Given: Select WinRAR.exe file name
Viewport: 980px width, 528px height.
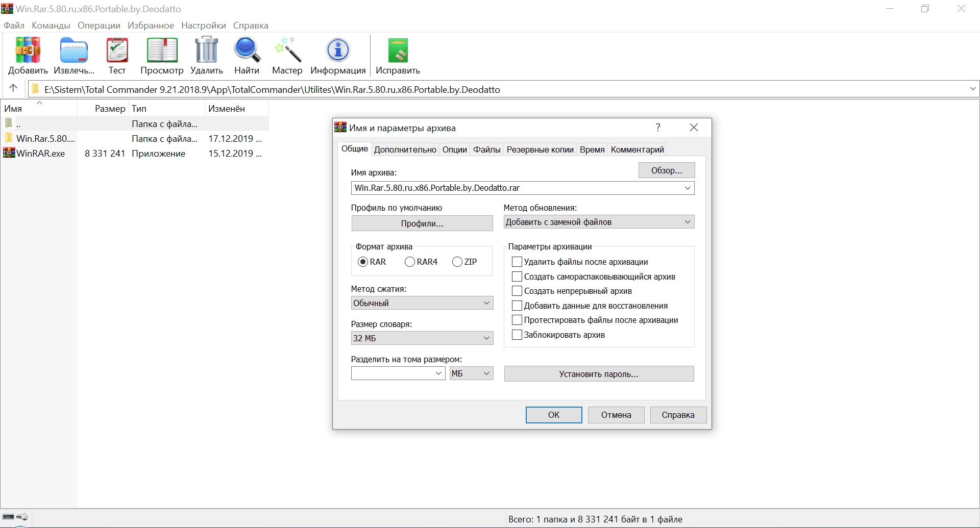Looking at the screenshot, I should point(41,154).
